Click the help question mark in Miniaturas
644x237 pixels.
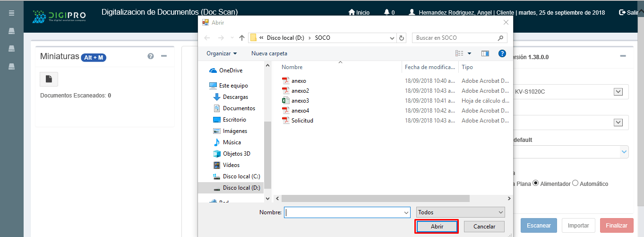tap(151, 56)
